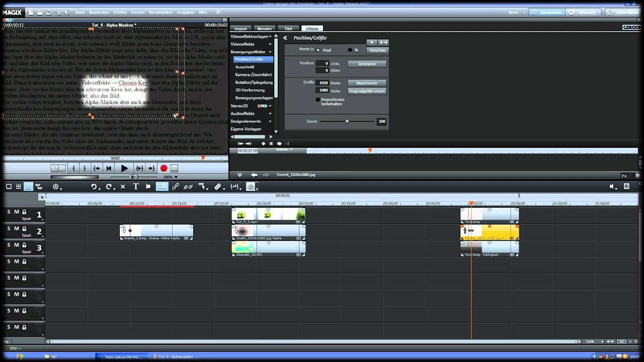The width and height of the screenshot is (644, 362).
Task: Click the Zentrieren button
Action: 367,64
